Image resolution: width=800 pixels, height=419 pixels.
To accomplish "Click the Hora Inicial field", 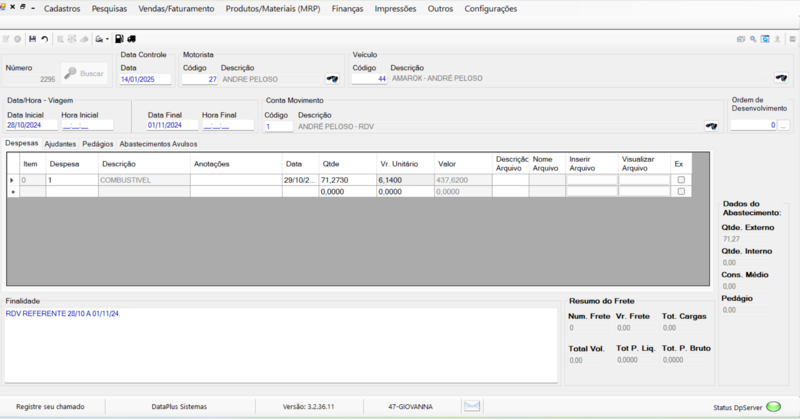I will (x=87, y=125).
